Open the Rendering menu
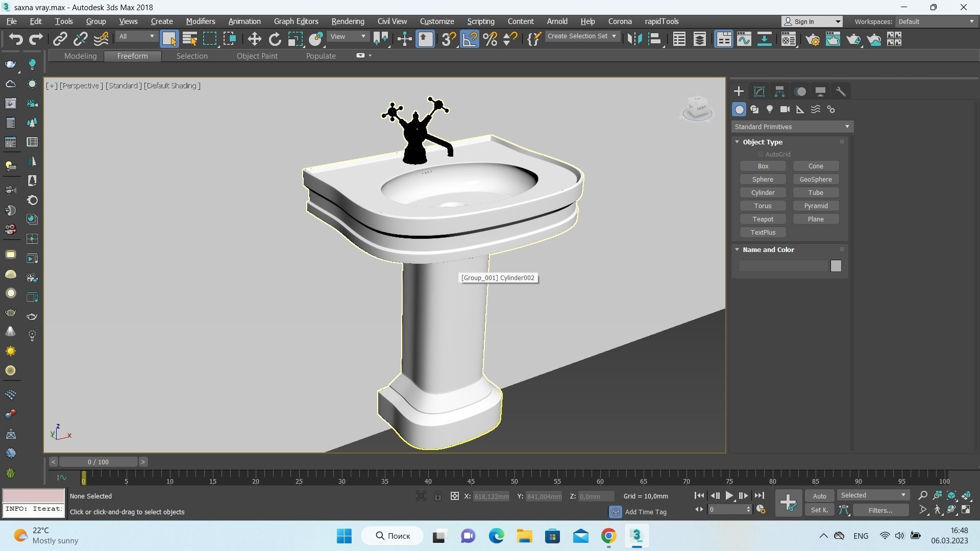The image size is (980, 551). pos(348,21)
